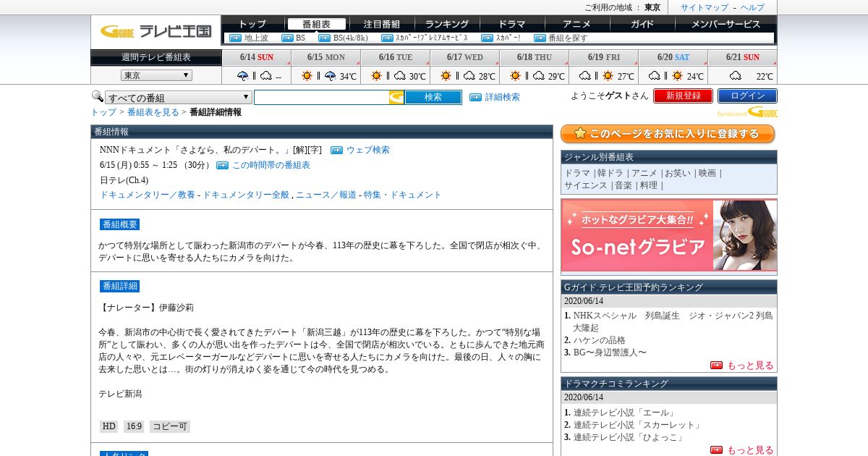Select 6/21 SUN date tab

coord(742,57)
